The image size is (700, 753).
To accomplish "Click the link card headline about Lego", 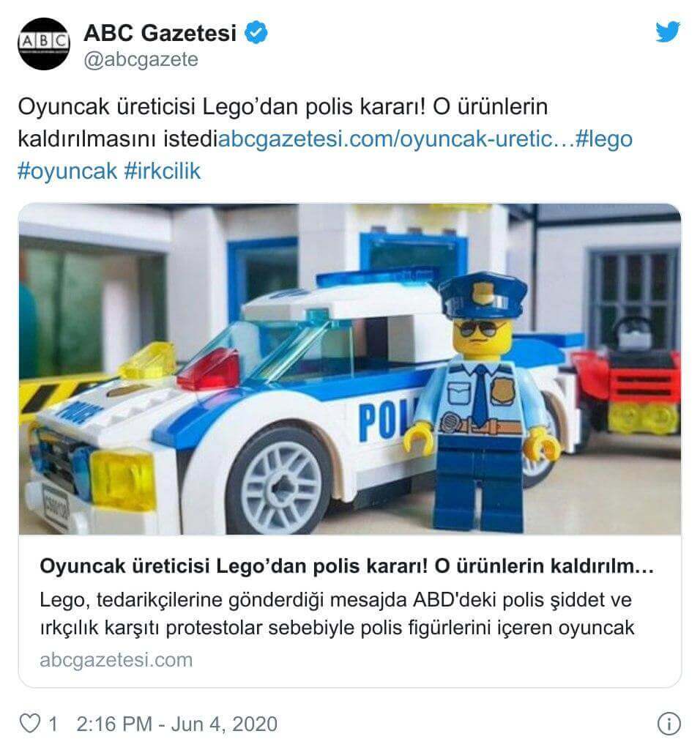I will [346, 566].
